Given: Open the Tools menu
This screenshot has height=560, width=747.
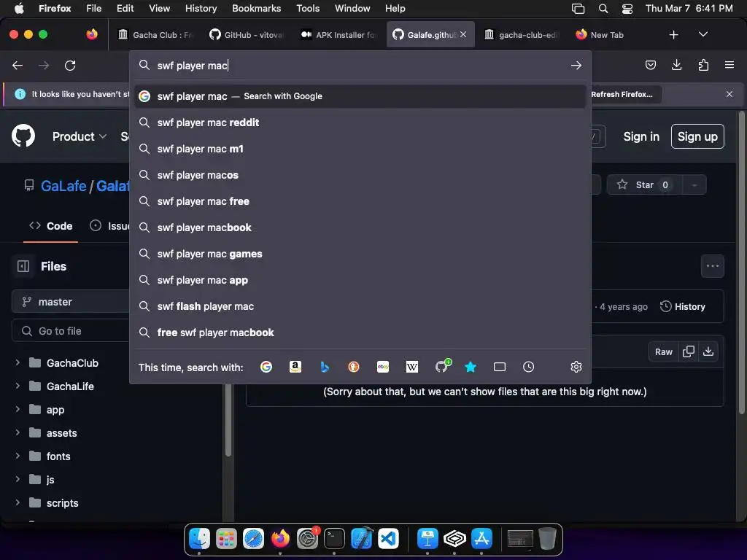Looking at the screenshot, I should 308,9.
